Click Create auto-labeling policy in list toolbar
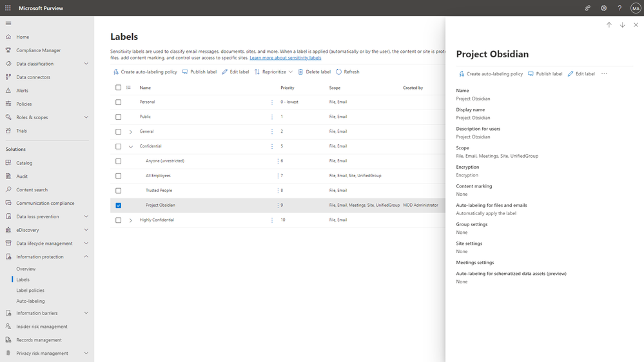The height and width of the screenshot is (362, 644). (x=145, y=72)
